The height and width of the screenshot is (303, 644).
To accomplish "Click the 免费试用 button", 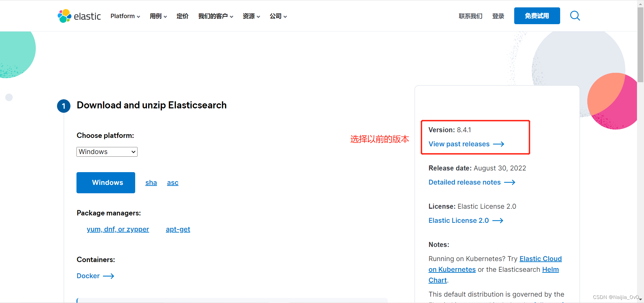I will point(537,16).
